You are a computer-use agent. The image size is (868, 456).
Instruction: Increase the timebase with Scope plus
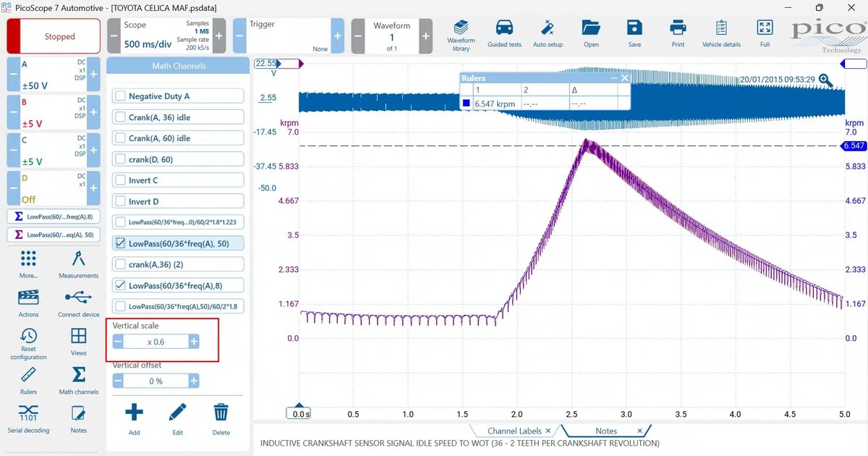point(220,35)
